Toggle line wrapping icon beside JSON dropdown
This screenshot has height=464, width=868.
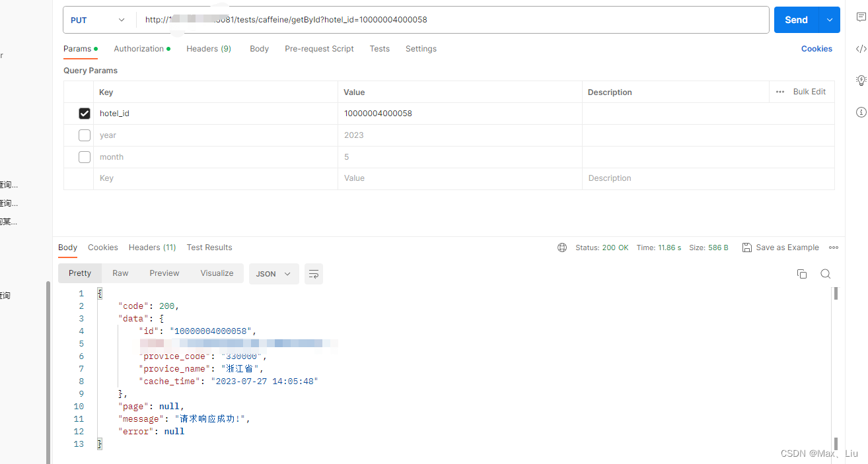(x=313, y=273)
